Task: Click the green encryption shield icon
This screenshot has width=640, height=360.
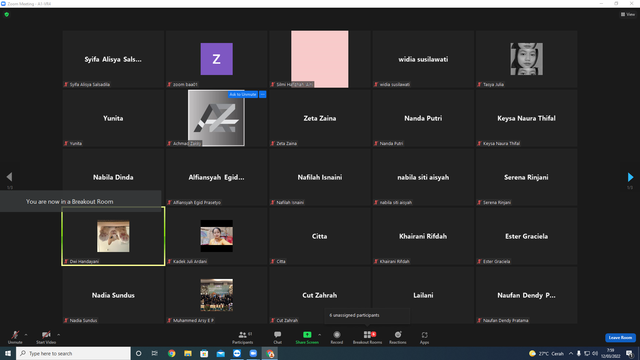Action: (x=7, y=14)
